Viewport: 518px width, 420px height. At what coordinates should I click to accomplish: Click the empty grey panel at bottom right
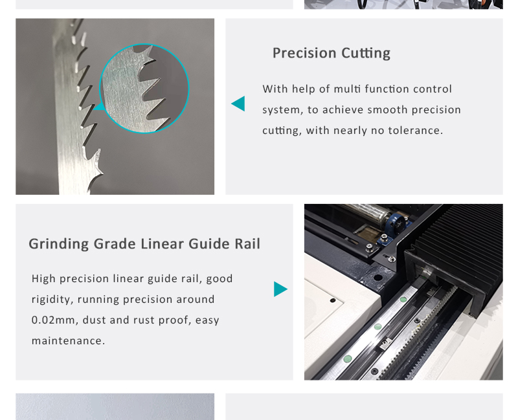[364, 406]
